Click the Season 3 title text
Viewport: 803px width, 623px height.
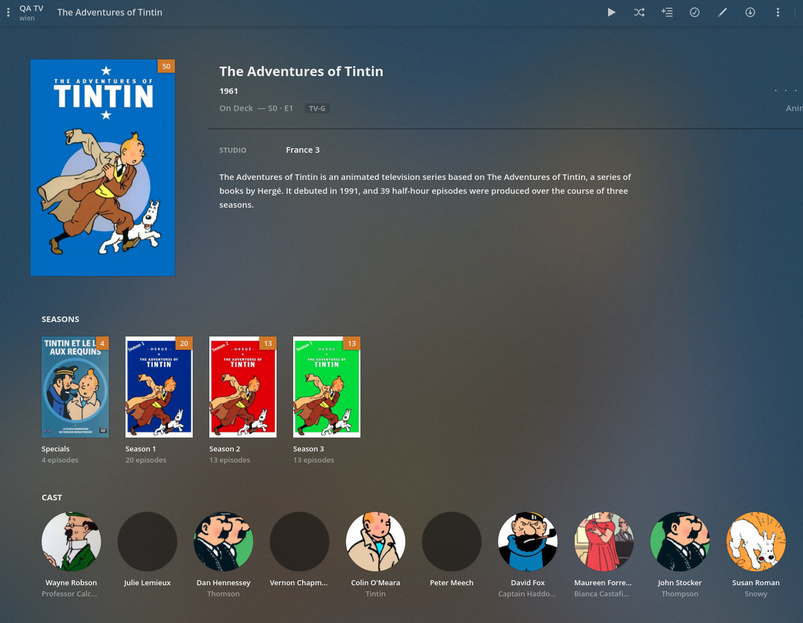point(308,449)
